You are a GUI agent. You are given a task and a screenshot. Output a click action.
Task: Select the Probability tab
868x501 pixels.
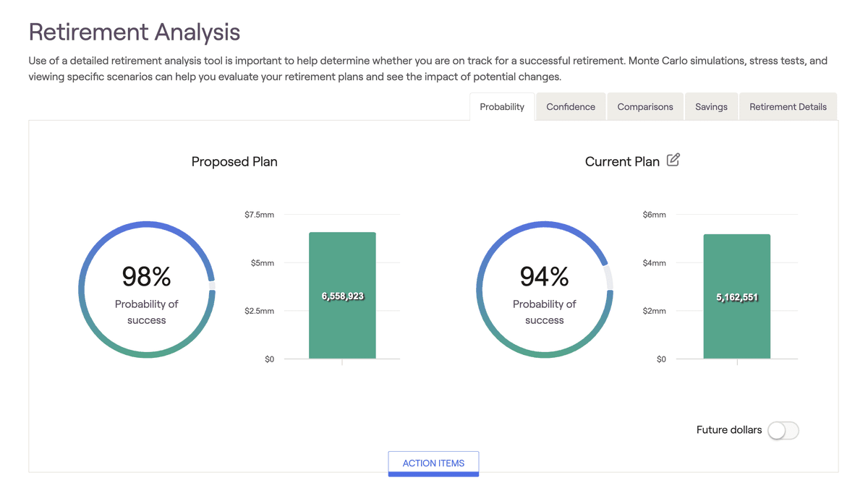pos(501,106)
